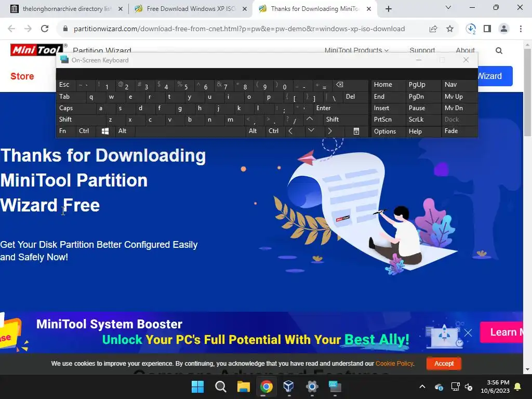Viewport: 532px width, 399px height.
Task: Click the page vertical scrollbar thumb
Action: [x=527, y=92]
